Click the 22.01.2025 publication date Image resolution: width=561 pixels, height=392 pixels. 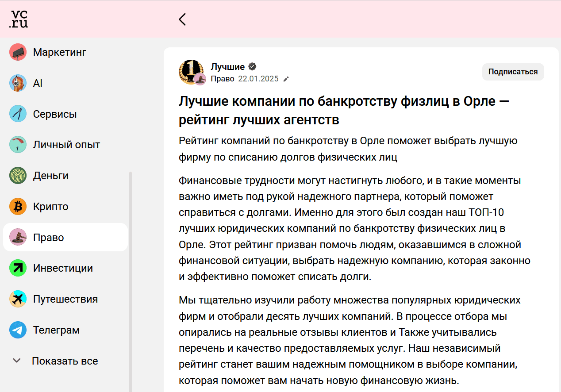(x=258, y=79)
